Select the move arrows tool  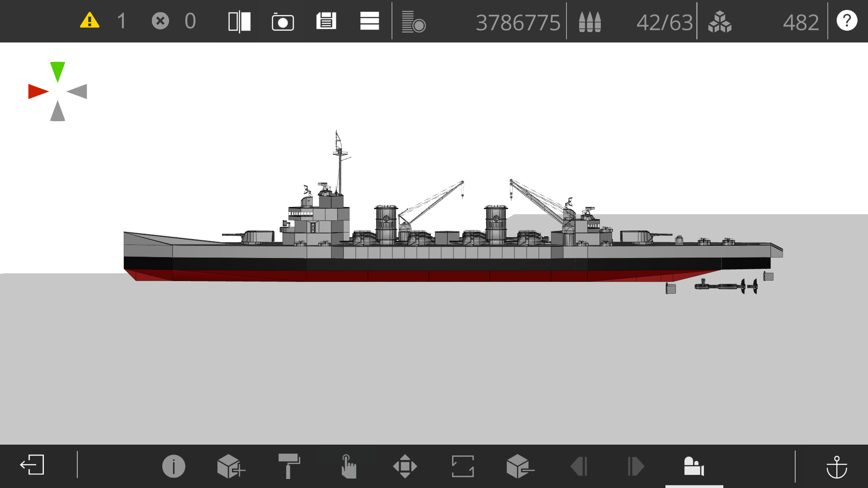click(405, 466)
